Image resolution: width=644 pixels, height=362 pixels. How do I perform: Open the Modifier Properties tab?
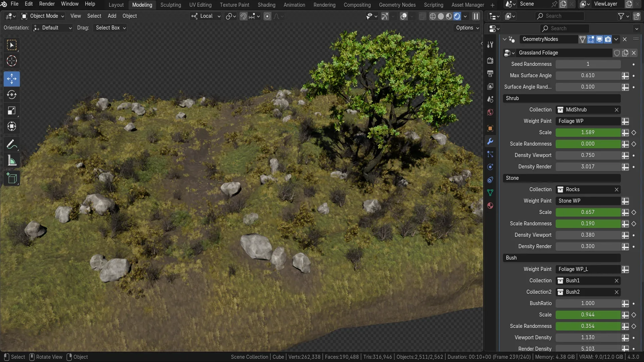tap(490, 142)
